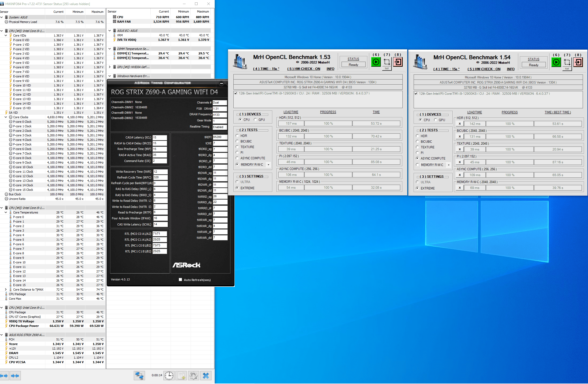Click the X button on MEMORY R-W-C row in 1.54
588x384 pixels.
click(460, 188)
